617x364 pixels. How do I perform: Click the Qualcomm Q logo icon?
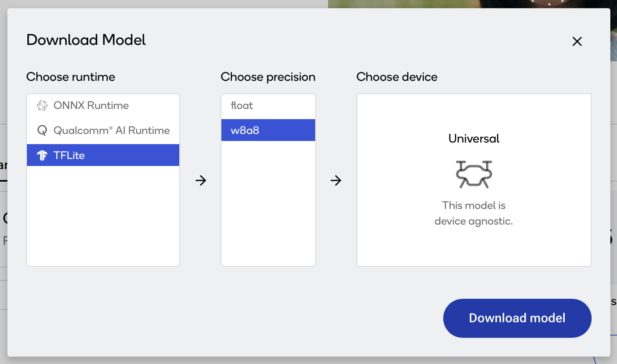tap(42, 130)
